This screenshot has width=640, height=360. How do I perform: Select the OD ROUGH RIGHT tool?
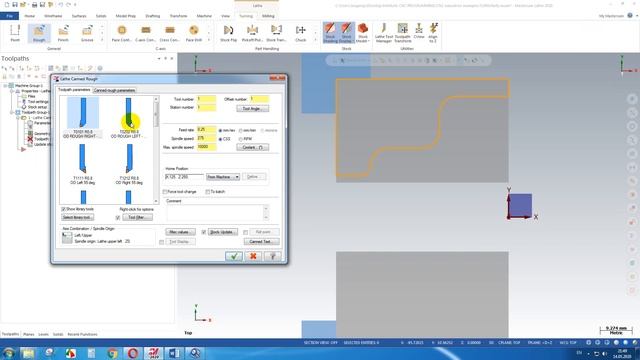(x=83, y=118)
